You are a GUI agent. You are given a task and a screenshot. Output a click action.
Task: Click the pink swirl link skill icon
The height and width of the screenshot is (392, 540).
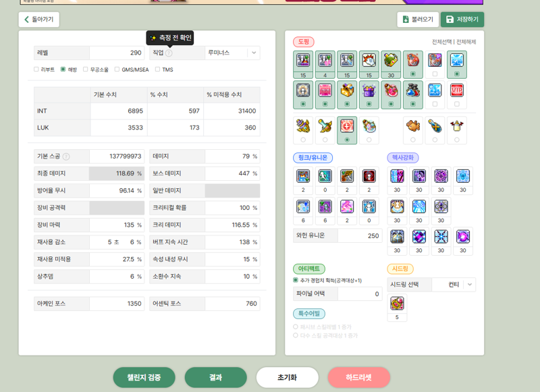[347, 206]
